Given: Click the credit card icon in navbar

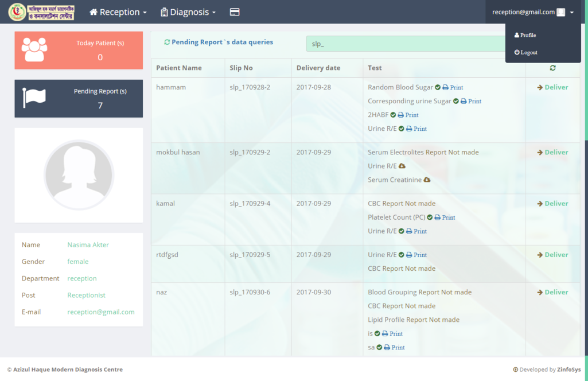Looking at the screenshot, I should tap(234, 12).
